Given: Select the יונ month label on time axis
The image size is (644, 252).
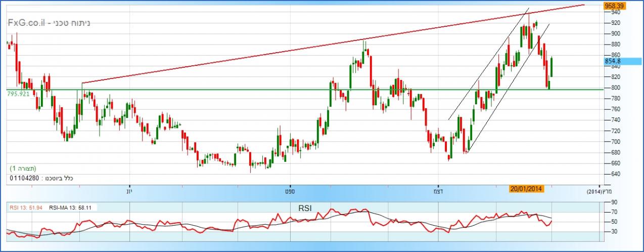Looking at the screenshot, I should (129, 191).
